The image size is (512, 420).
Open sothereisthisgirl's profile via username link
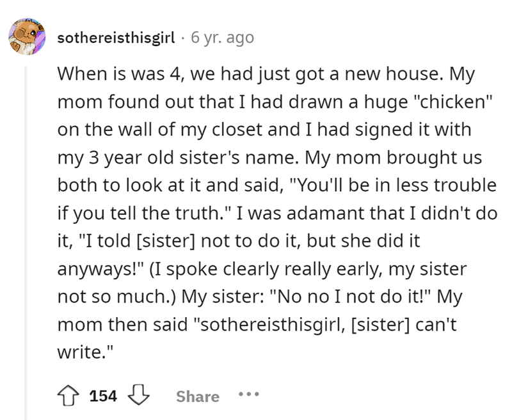pyautogui.click(x=117, y=37)
